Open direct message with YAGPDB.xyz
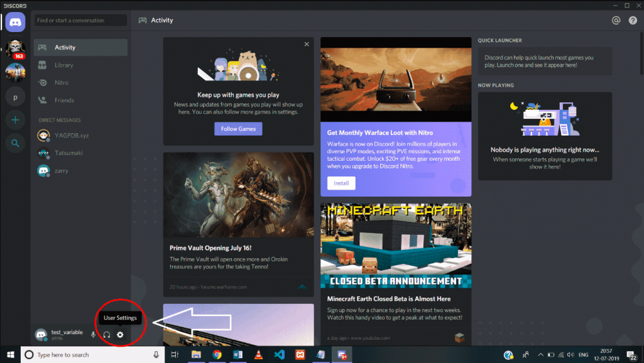This screenshot has height=363, width=644. [x=80, y=135]
